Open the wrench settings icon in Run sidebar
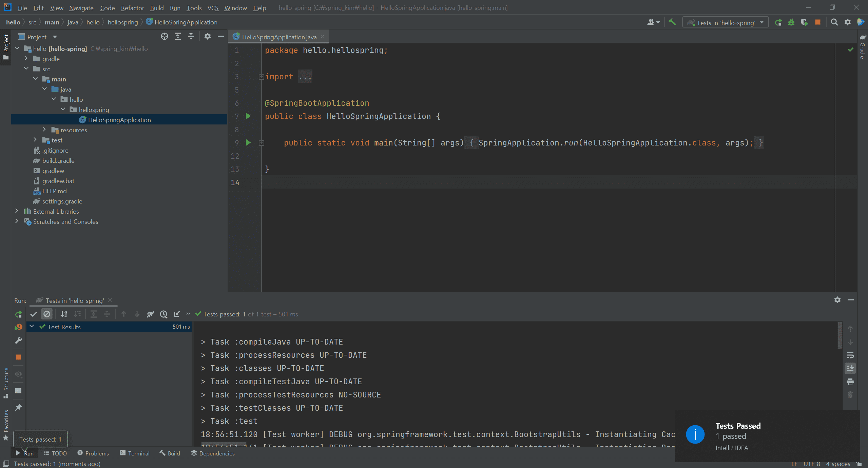This screenshot has height=468, width=868. coord(18,340)
